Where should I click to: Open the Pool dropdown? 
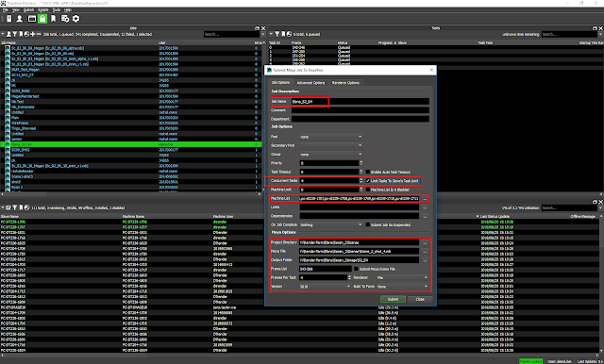click(331, 137)
